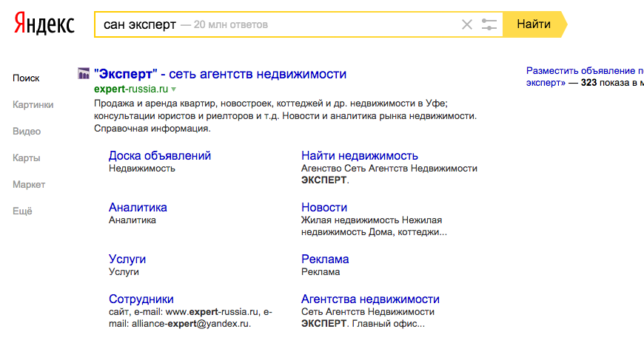Open the Yandex logo homepage
The width and height of the screenshot is (644, 346).
click(44, 24)
